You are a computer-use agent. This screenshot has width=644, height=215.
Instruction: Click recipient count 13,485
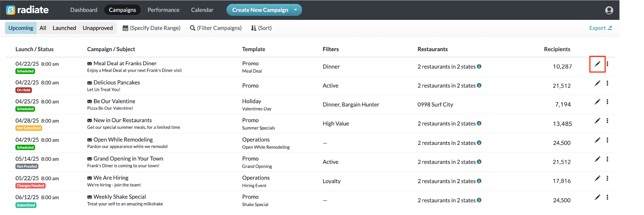click(x=562, y=124)
